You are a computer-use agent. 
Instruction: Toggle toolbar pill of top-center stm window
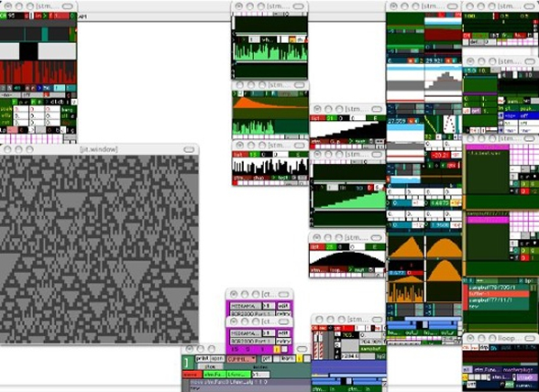(x=299, y=6)
